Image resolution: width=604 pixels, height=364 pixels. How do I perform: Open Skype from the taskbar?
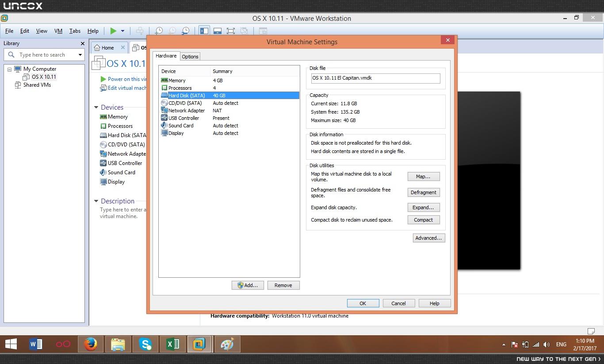click(145, 344)
